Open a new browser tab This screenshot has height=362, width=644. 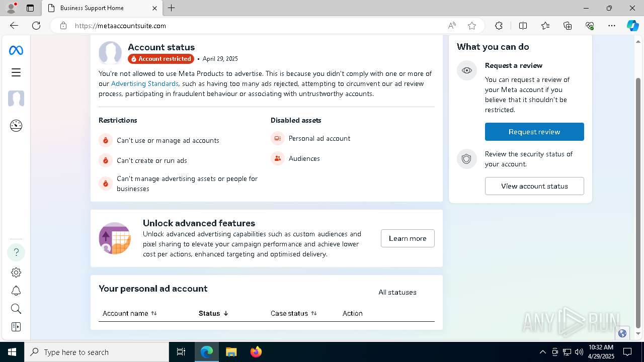click(x=172, y=8)
